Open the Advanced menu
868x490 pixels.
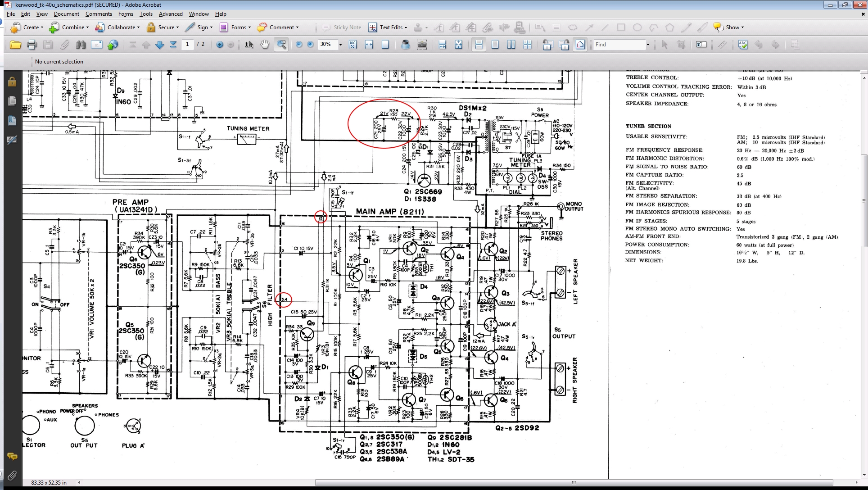coord(171,14)
